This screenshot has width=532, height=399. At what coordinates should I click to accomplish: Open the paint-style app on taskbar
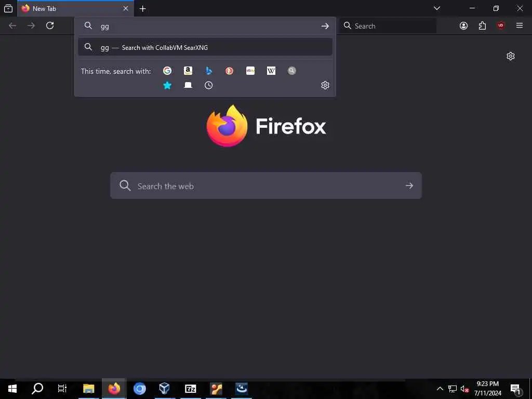pyautogui.click(x=216, y=389)
